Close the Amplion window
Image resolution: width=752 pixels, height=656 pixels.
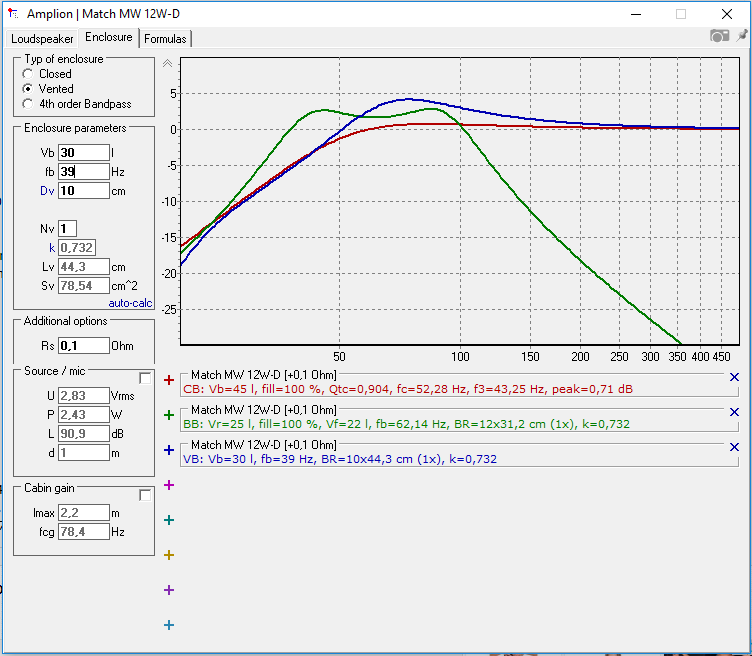[727, 14]
